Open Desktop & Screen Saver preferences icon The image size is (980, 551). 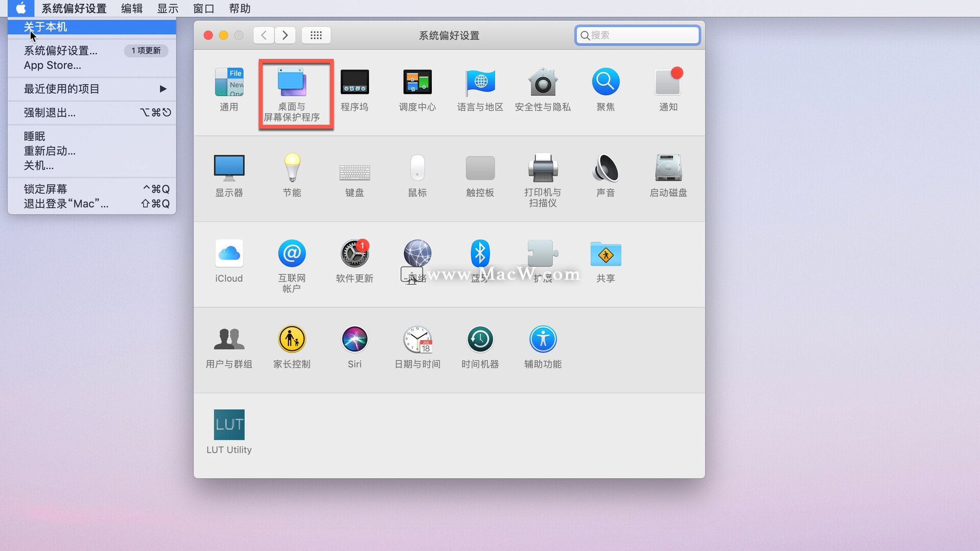(x=291, y=83)
